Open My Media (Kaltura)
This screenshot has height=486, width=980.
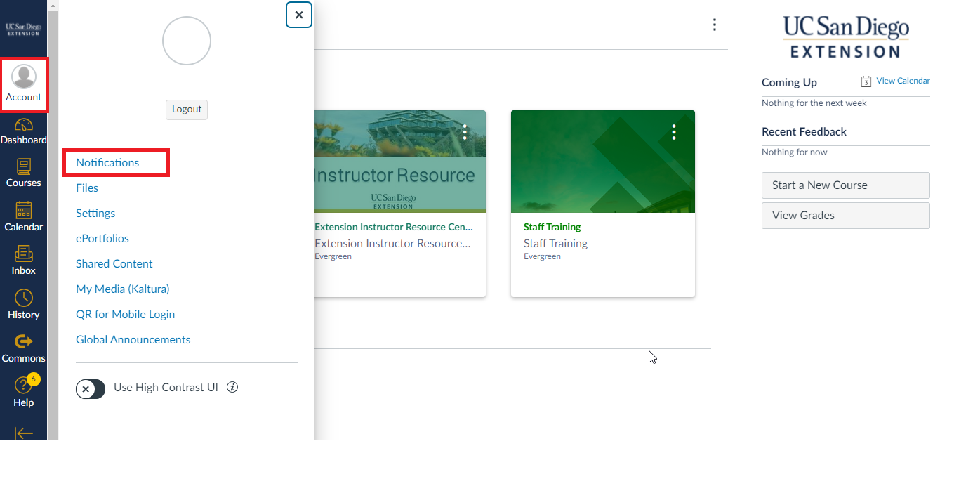tap(123, 289)
